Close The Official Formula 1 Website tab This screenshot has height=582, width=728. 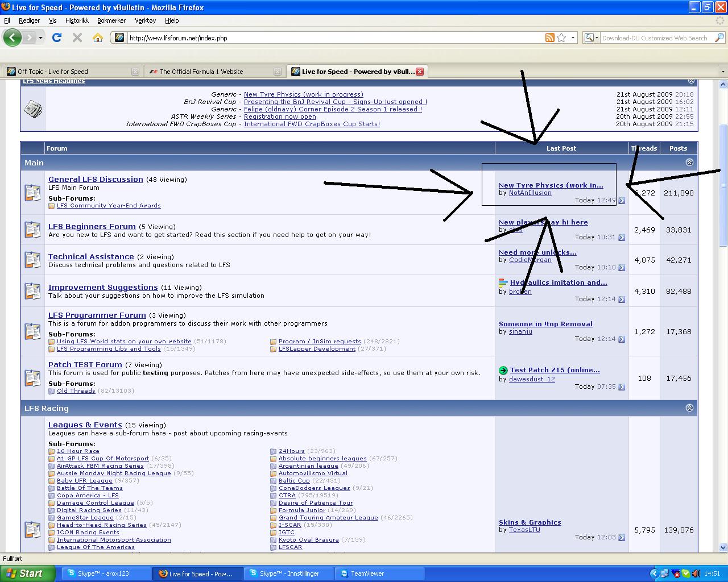[x=277, y=72]
